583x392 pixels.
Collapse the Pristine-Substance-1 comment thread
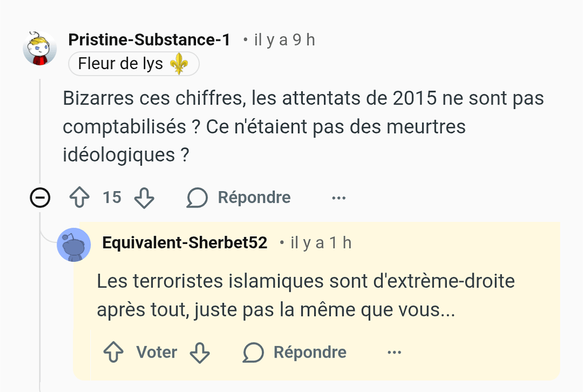(x=40, y=198)
